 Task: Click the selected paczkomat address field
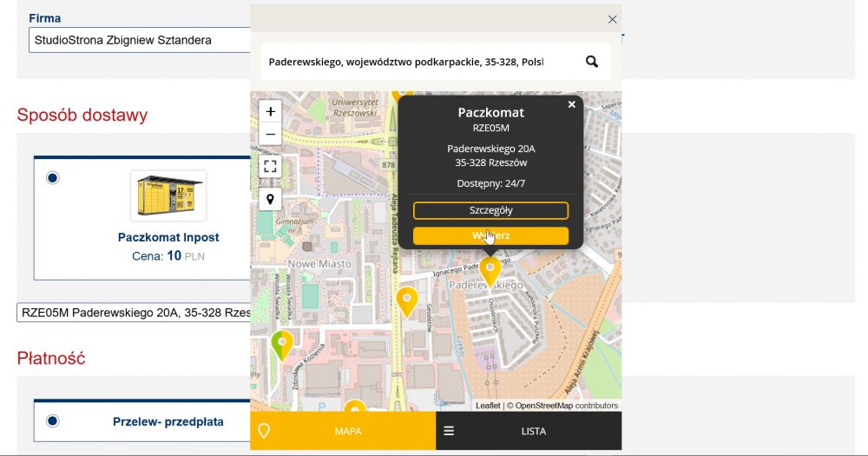pyautogui.click(x=134, y=313)
